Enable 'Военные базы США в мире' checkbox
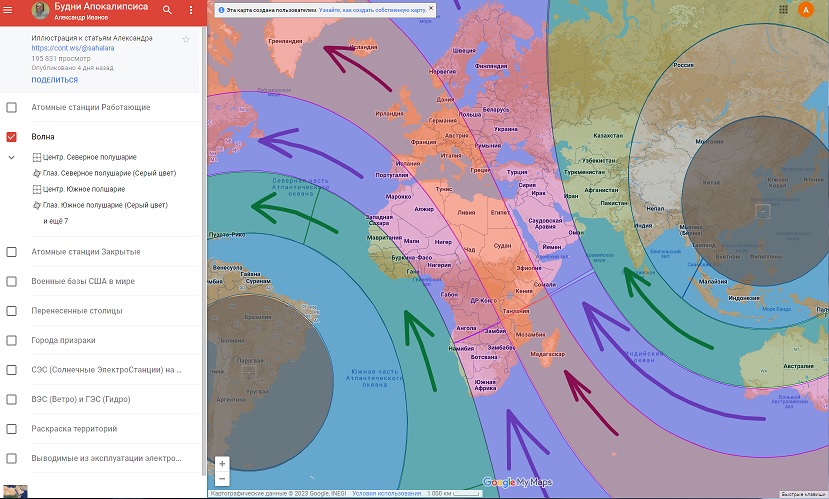829x499 pixels. point(11,282)
